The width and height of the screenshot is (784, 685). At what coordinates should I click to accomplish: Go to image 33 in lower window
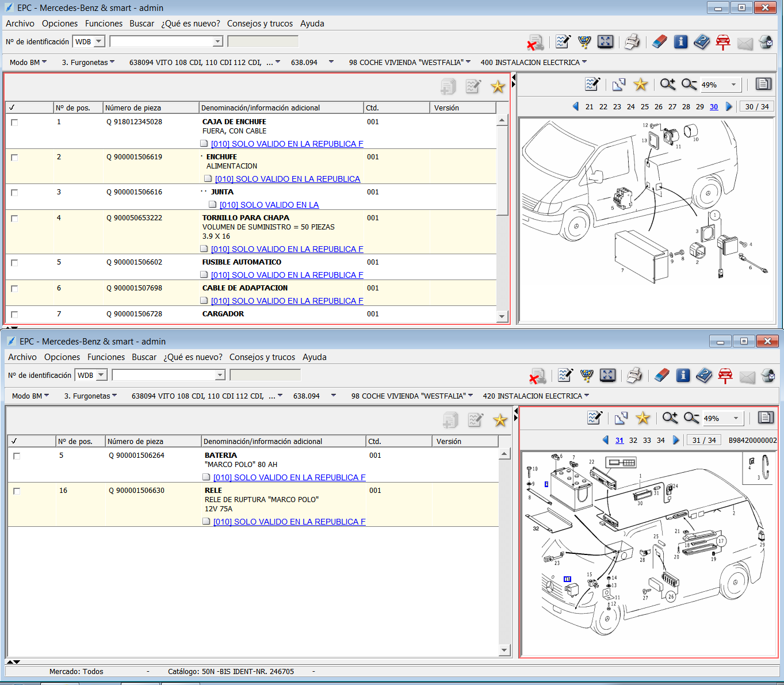tap(647, 440)
